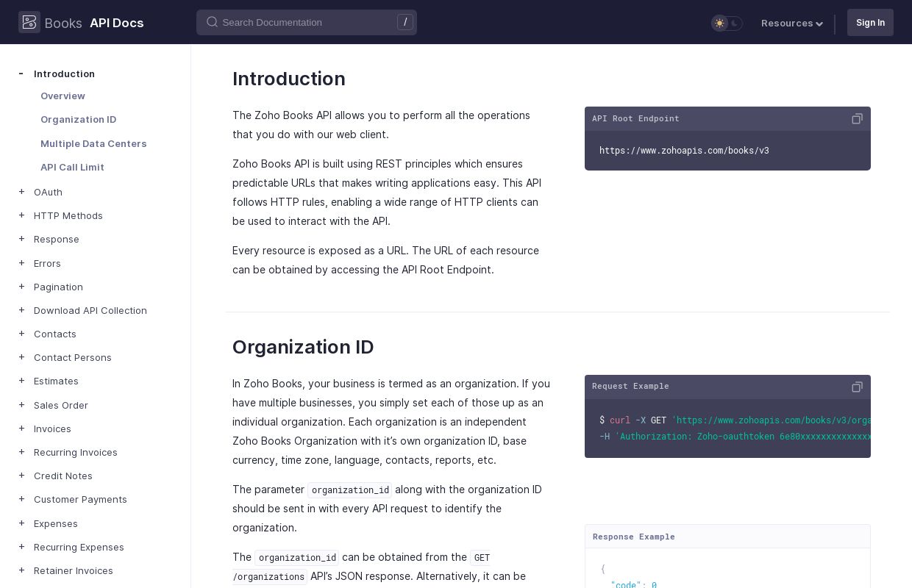Select Introduction in the sidebar
The width and height of the screenshot is (912, 588).
tap(64, 73)
